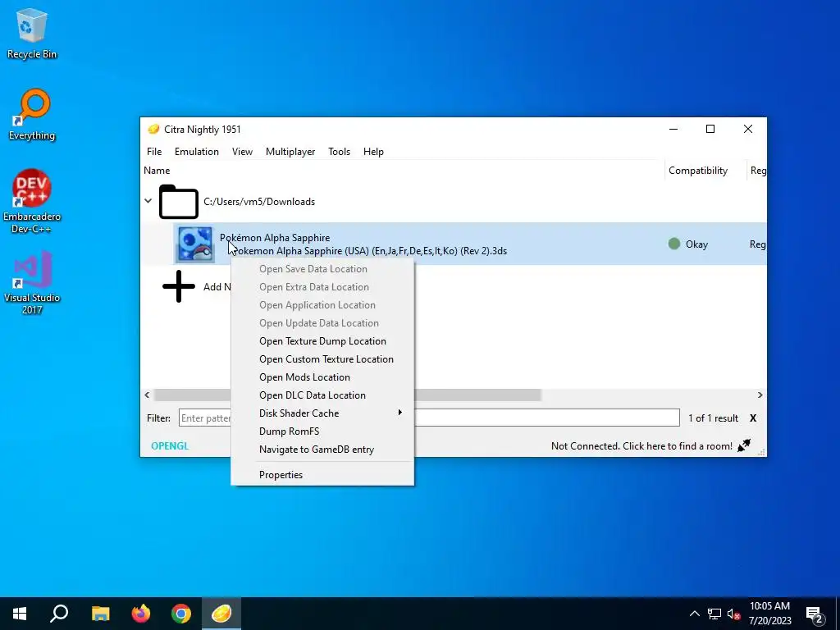Open the Help menu
The width and height of the screenshot is (840, 630).
pos(373,152)
